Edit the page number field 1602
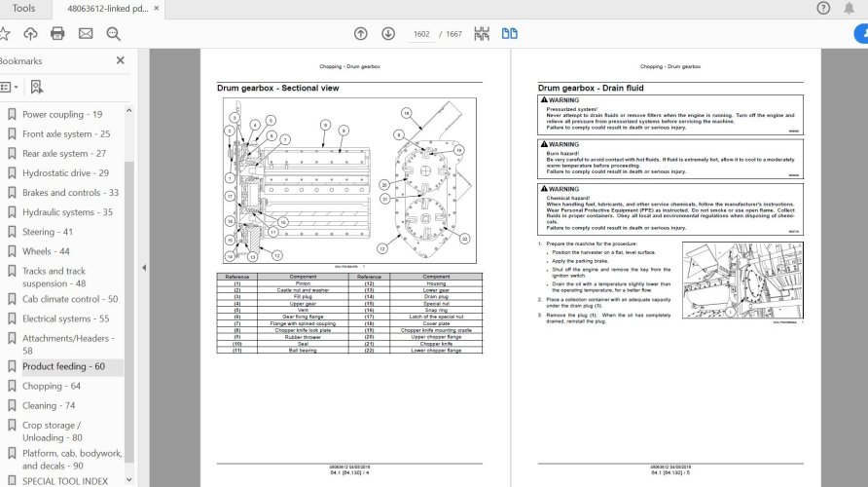This screenshot has height=487, width=868. [421, 34]
